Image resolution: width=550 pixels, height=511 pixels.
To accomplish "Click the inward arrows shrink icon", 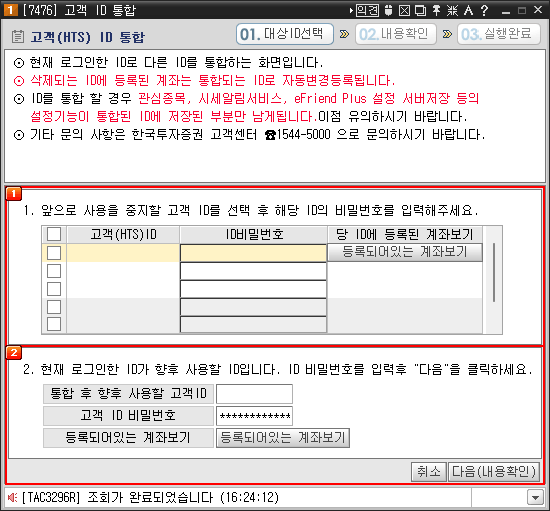I will (452, 11).
